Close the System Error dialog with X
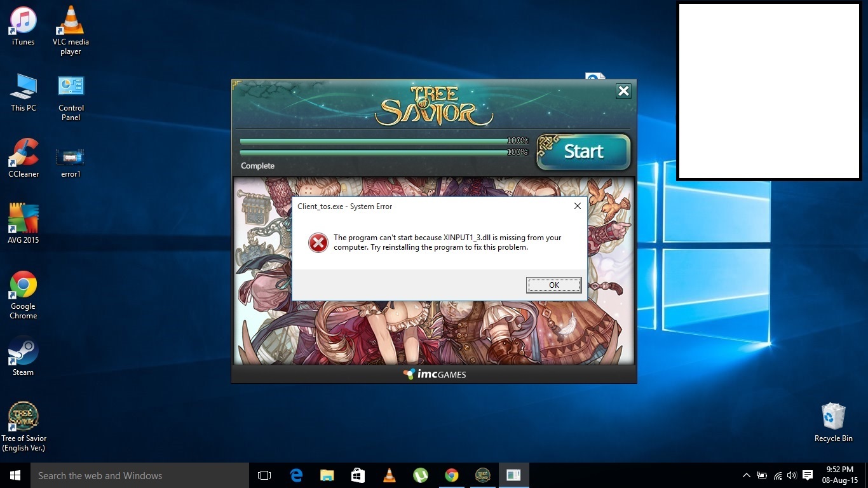The width and height of the screenshot is (868, 488). pyautogui.click(x=577, y=206)
